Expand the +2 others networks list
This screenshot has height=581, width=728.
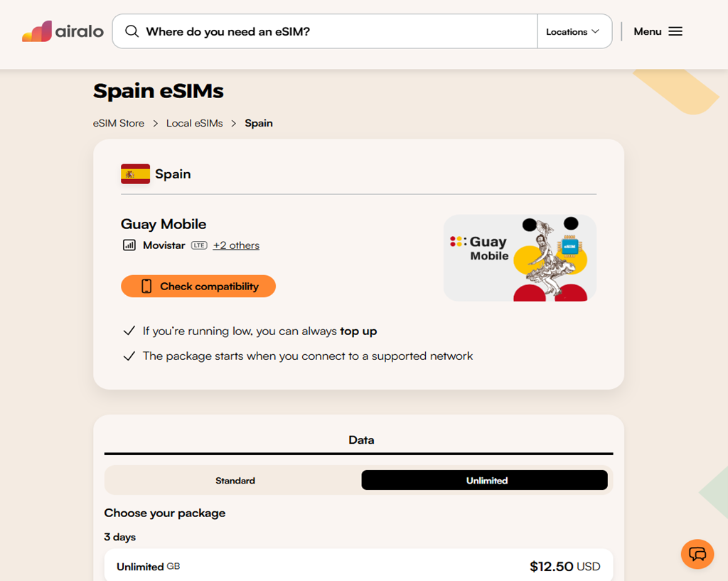(236, 245)
